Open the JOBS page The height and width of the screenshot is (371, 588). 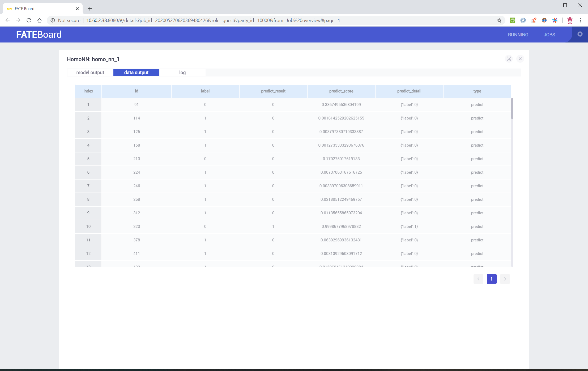click(549, 35)
